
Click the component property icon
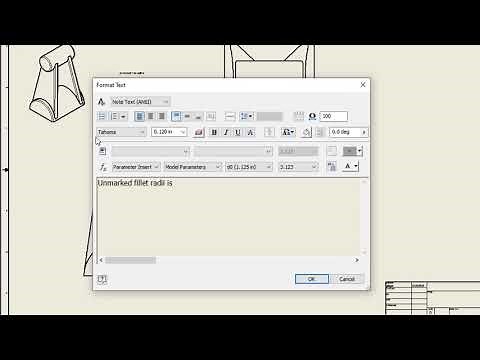[x=102, y=151]
